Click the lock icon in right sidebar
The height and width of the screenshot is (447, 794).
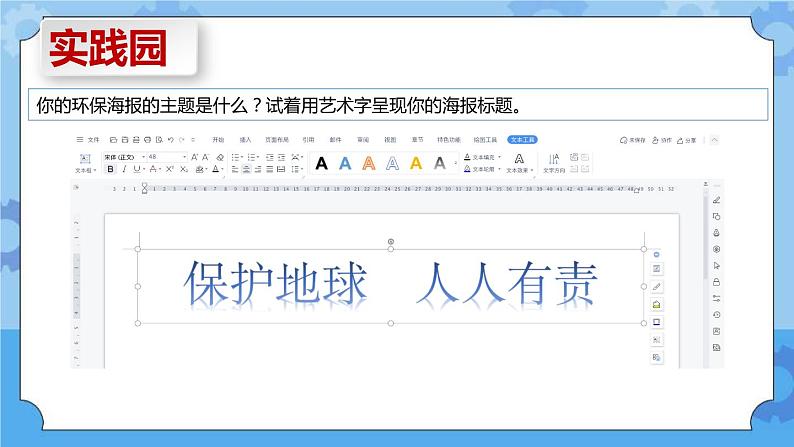[716, 282]
